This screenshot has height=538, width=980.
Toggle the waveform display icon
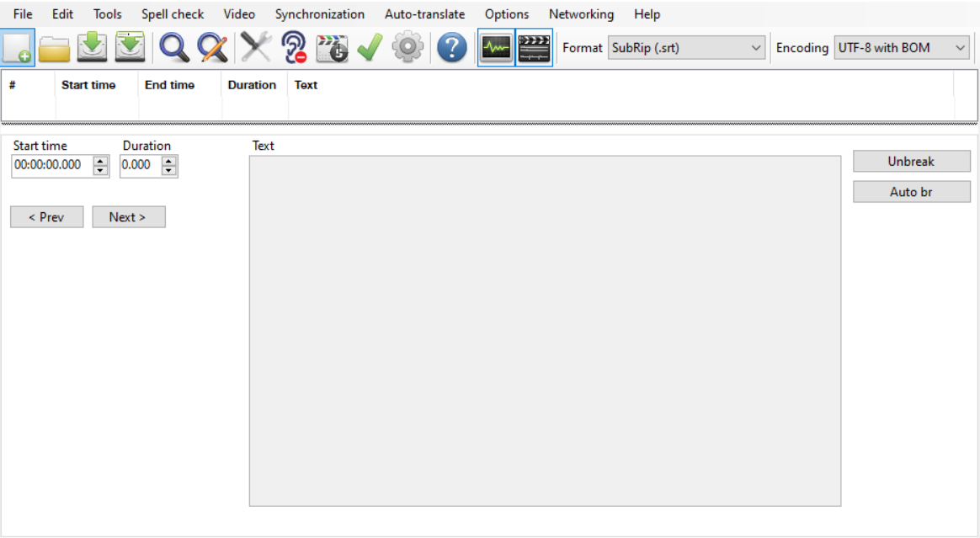[496, 47]
